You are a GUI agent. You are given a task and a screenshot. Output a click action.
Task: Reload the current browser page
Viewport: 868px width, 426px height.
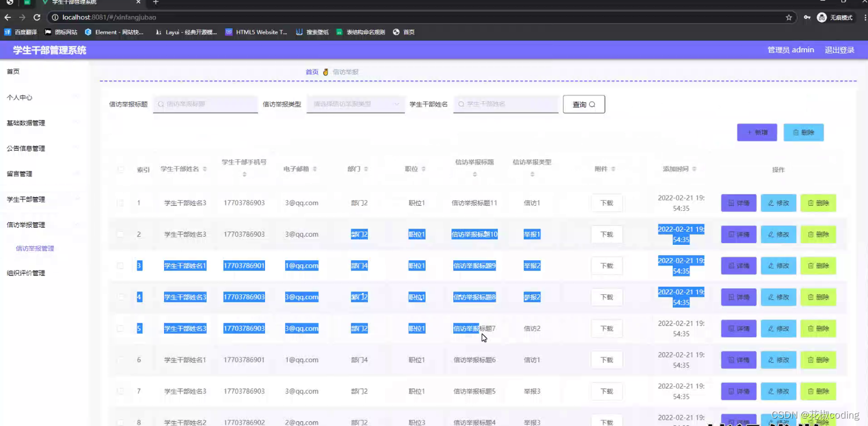[37, 17]
